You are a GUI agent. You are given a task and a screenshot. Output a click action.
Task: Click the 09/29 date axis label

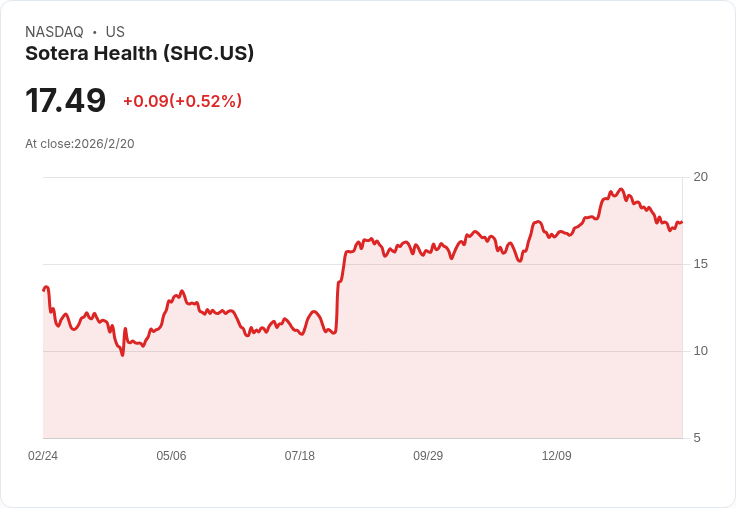click(428, 455)
